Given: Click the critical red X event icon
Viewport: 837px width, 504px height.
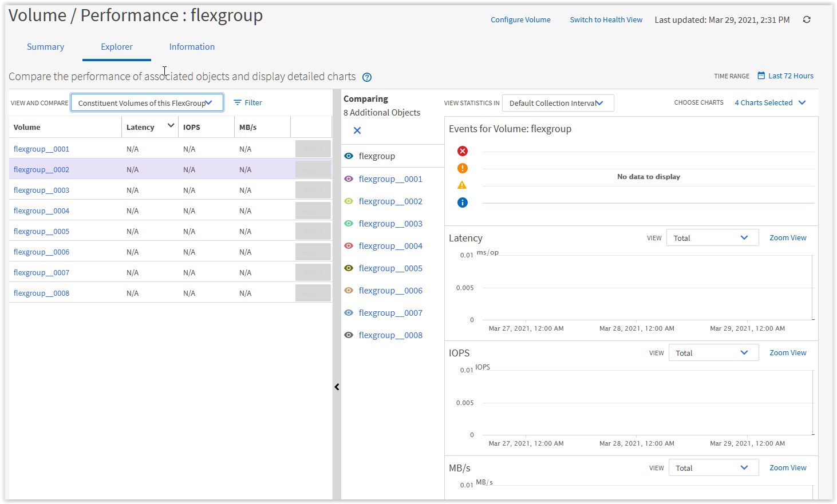Looking at the screenshot, I should click(x=463, y=151).
